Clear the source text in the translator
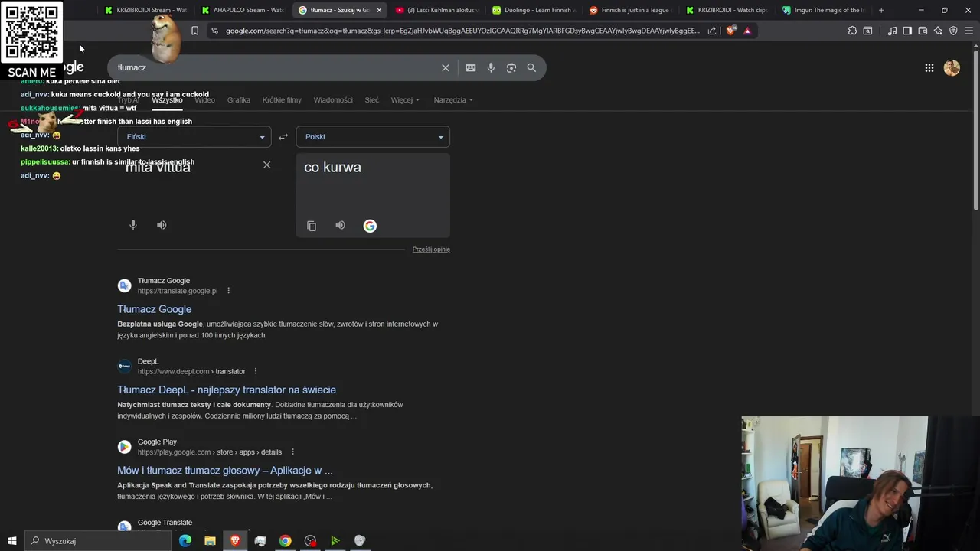This screenshot has height=551, width=980. (266, 165)
